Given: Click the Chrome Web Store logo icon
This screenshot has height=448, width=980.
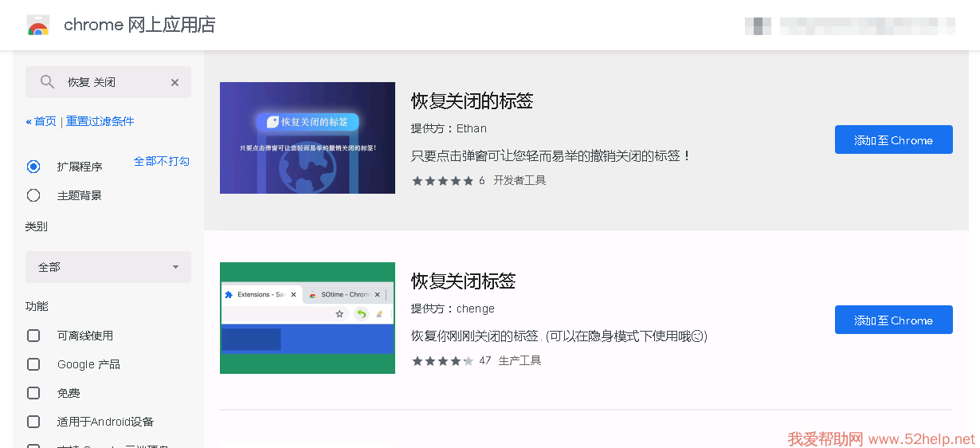Looking at the screenshot, I should 38,26.
